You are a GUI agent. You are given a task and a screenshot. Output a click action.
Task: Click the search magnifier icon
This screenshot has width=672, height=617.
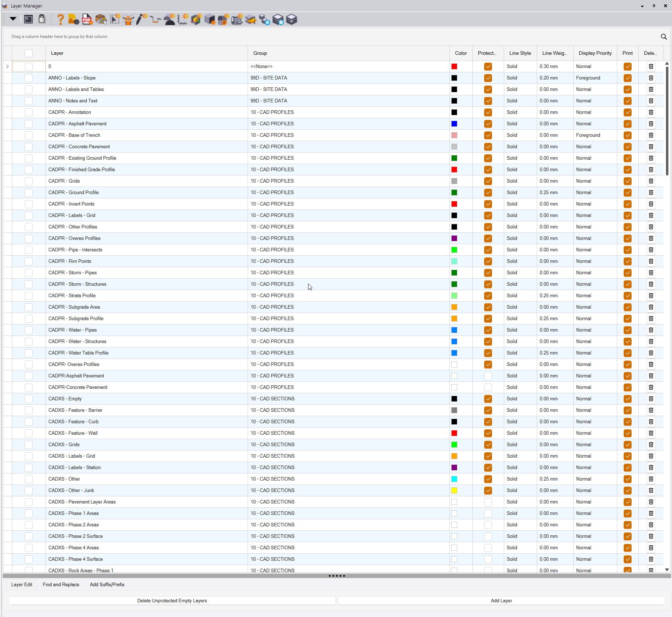point(663,37)
